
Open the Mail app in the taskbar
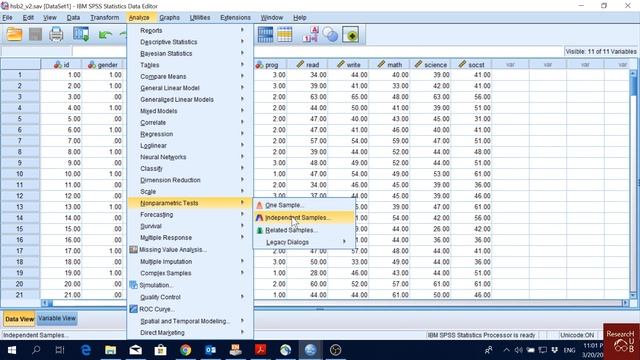(136, 350)
